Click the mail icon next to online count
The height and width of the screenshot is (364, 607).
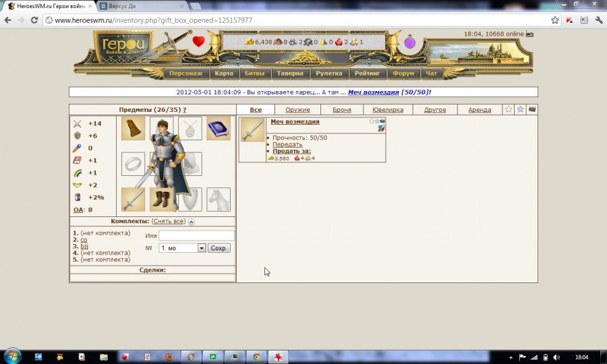[x=529, y=34]
